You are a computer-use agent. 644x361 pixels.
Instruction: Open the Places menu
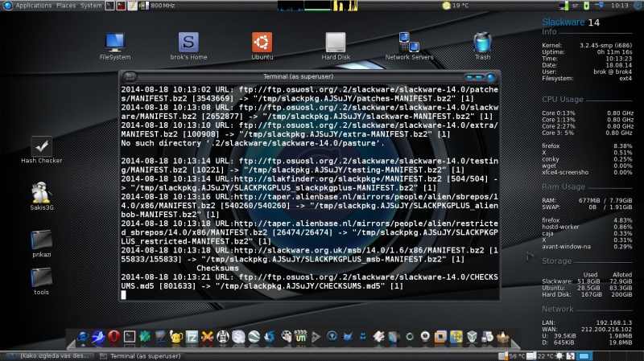[66, 6]
